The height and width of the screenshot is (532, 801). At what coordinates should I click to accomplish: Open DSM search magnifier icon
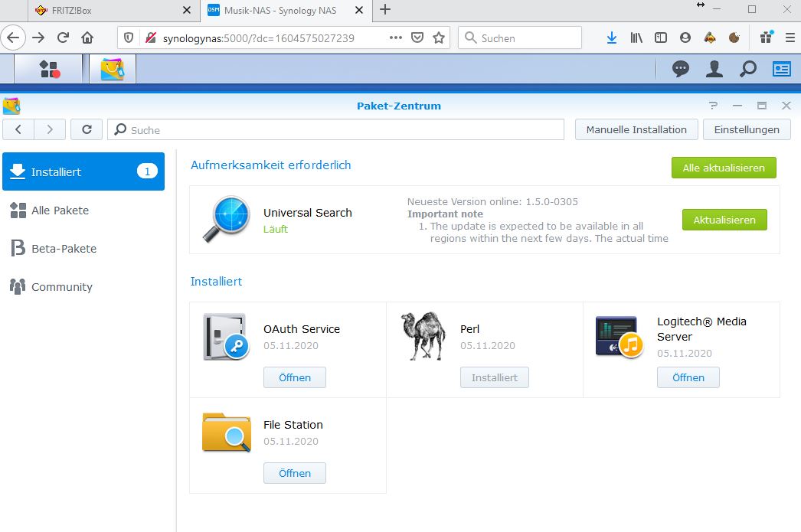[748, 68]
